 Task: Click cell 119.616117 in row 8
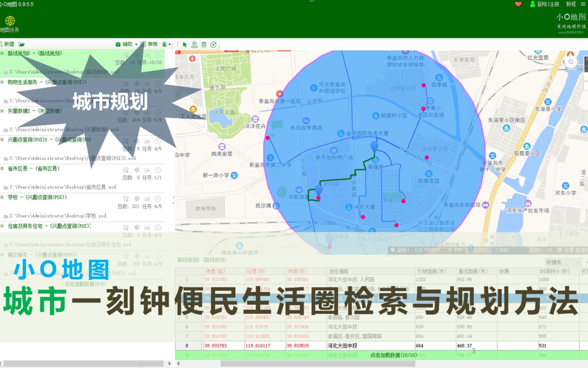[265, 346]
